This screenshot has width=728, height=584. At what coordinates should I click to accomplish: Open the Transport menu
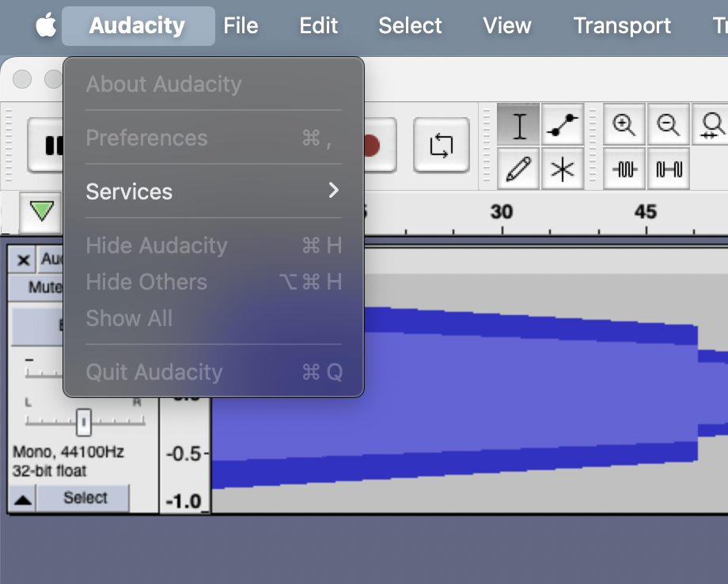[x=621, y=25]
